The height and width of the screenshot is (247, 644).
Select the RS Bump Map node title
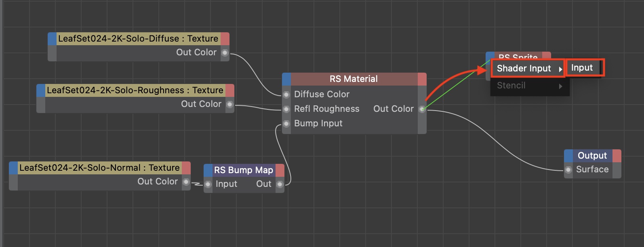tap(243, 170)
